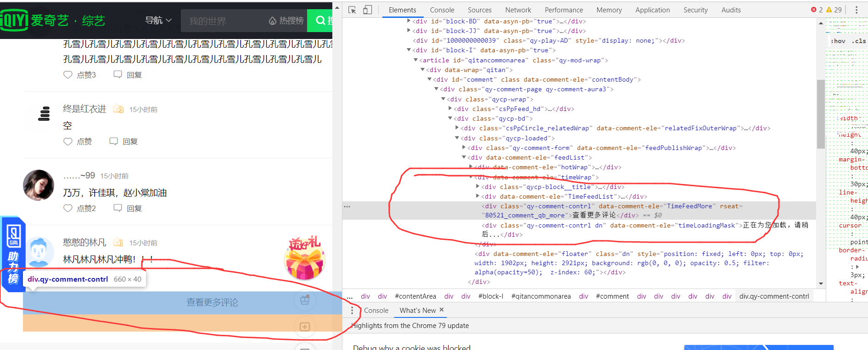Image resolution: width=868 pixels, height=350 pixels.
Task: Like the 终是红衣进 comment heart icon
Action: pos(68,141)
